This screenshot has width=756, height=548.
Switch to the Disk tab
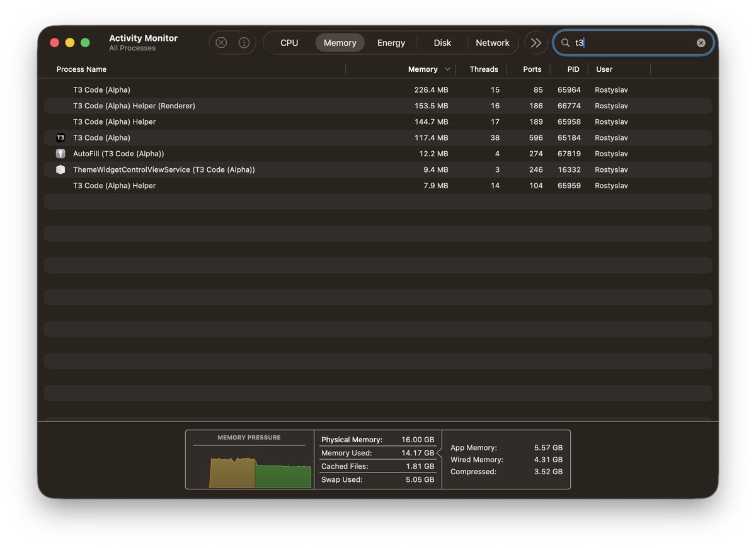442,43
